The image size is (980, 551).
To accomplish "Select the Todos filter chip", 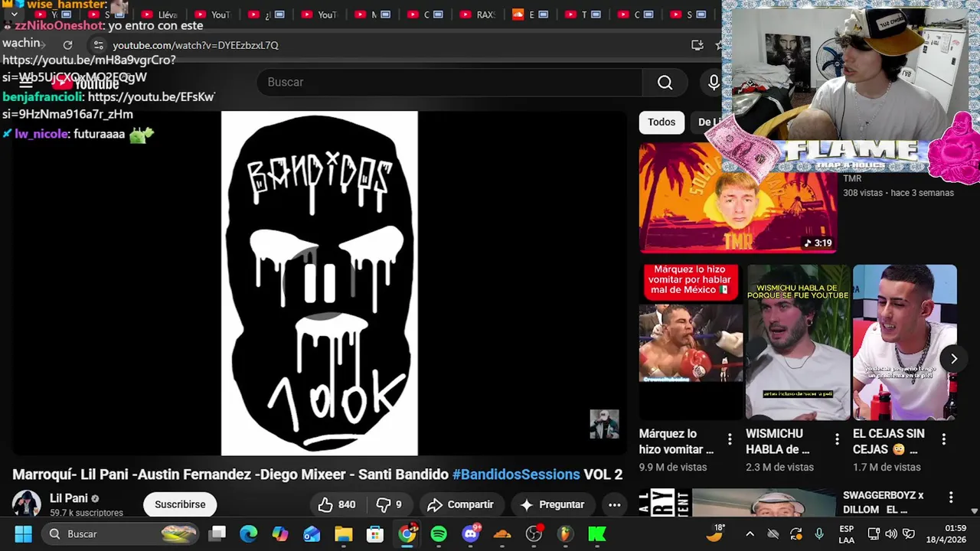I will 661,122.
